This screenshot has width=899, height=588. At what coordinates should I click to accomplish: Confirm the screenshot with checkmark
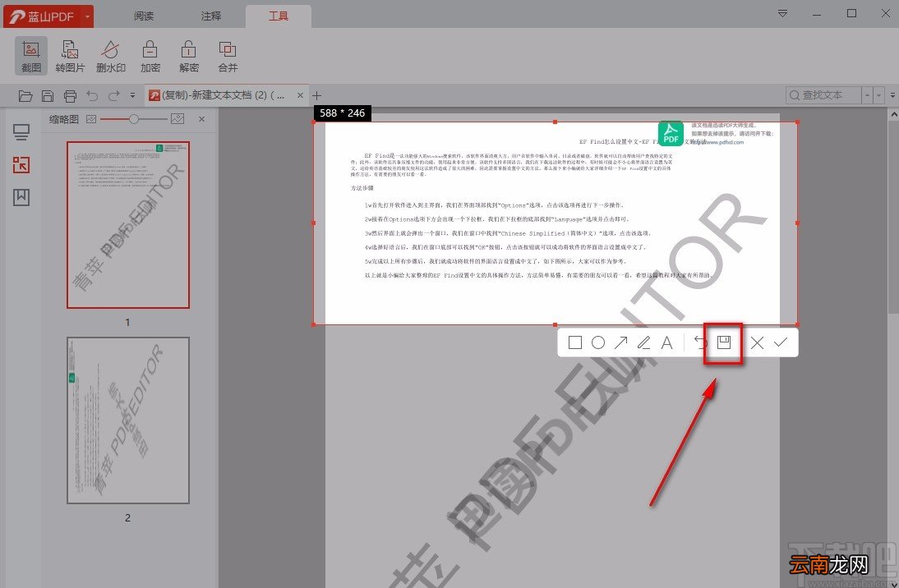[781, 342]
